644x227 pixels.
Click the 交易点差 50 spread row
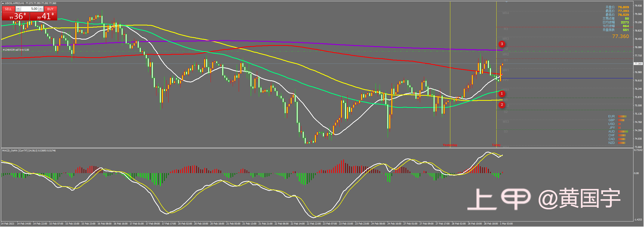pos(616,19)
